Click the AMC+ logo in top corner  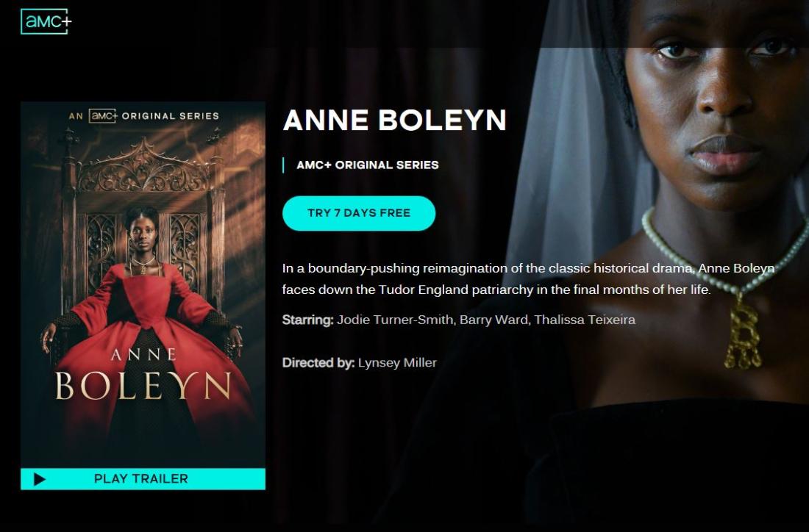point(46,21)
